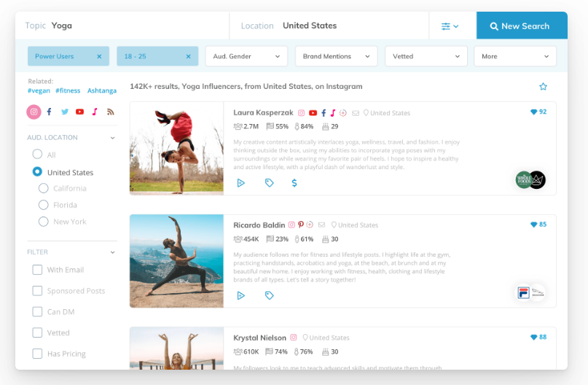Open Krystal Nielson's photo thumbnail
The image size is (588, 385).
[176, 349]
